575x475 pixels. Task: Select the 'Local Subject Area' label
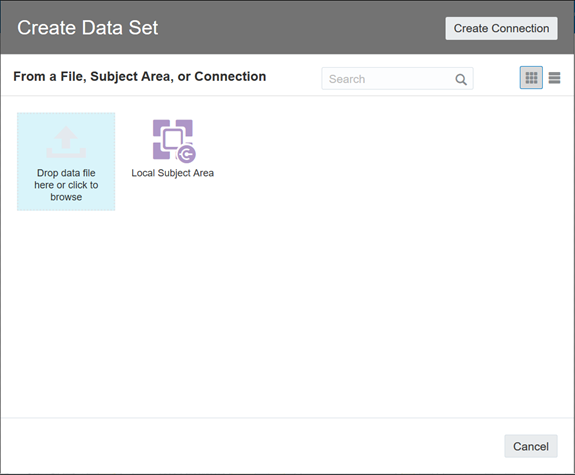click(x=172, y=173)
